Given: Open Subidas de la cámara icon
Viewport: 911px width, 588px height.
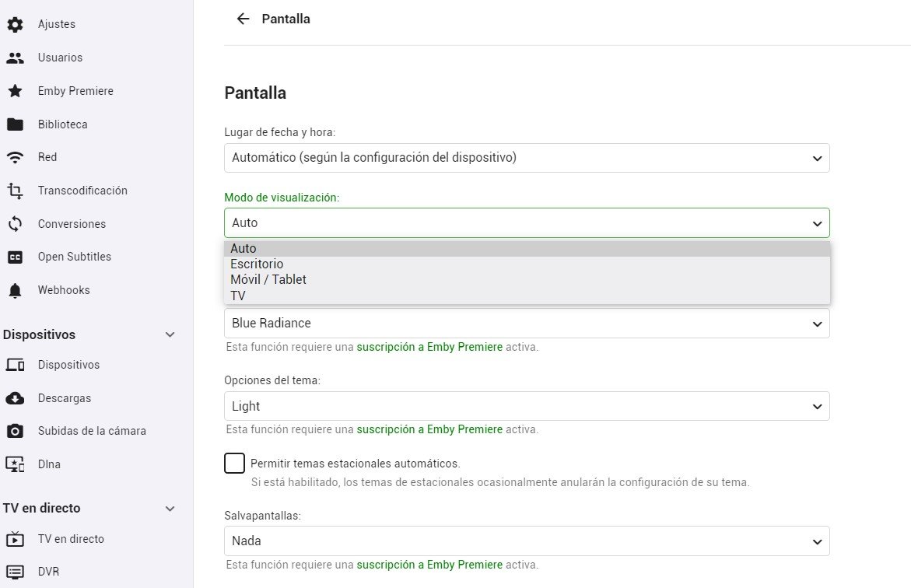Looking at the screenshot, I should (15, 431).
